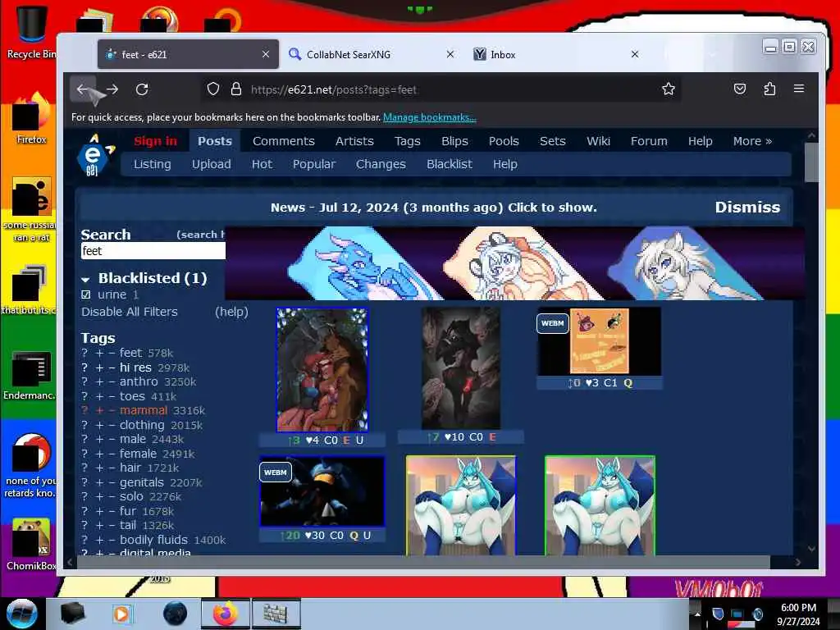Click the globe icon in the taskbar
The width and height of the screenshot is (840, 630).
175,614
